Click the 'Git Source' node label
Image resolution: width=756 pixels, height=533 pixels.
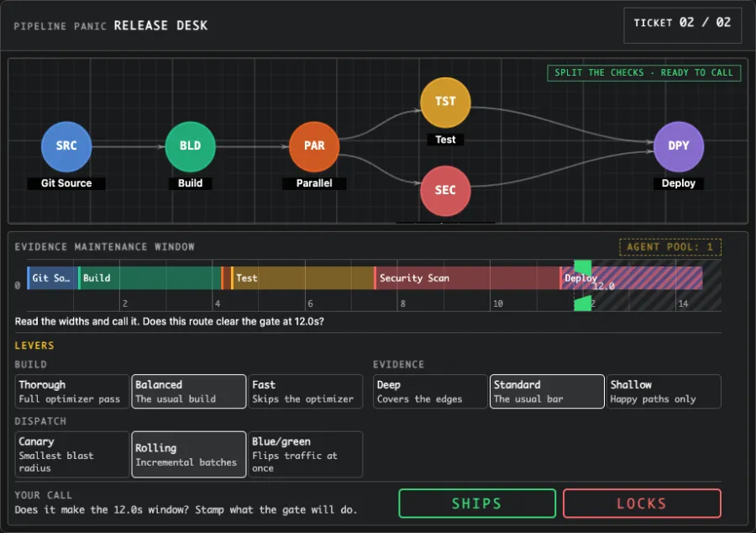(x=66, y=183)
